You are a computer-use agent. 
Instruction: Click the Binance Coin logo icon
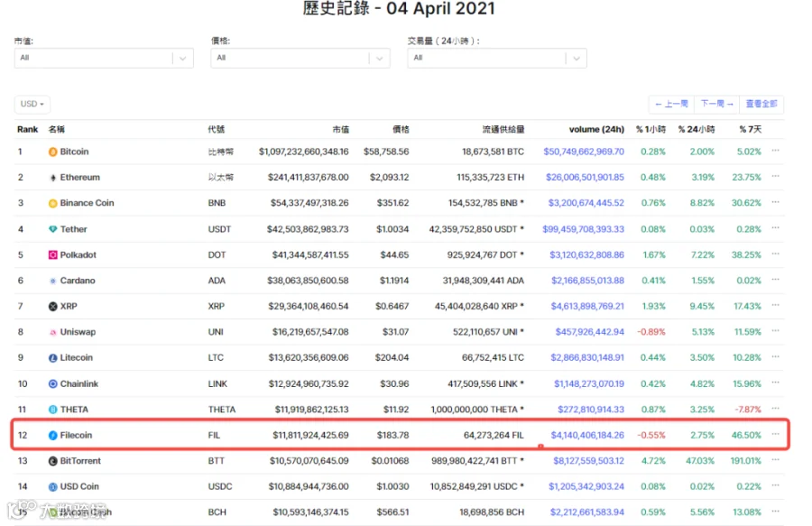point(53,204)
